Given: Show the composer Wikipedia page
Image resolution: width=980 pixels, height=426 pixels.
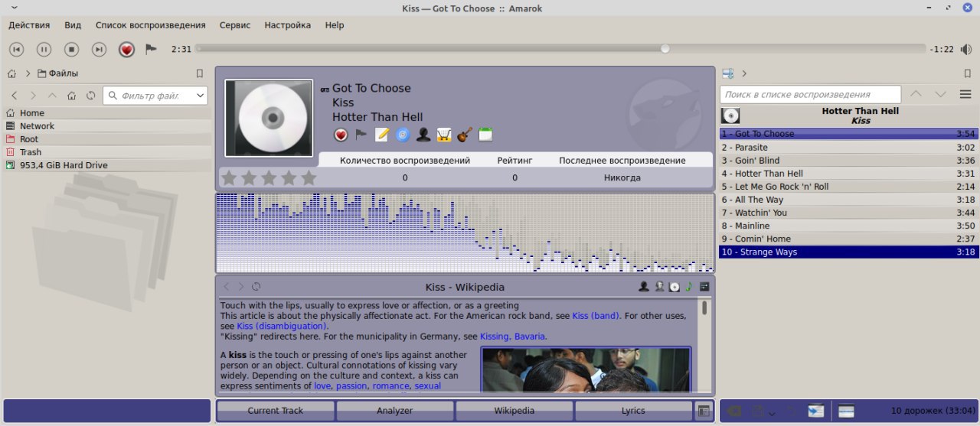Looking at the screenshot, I should pos(659,287).
